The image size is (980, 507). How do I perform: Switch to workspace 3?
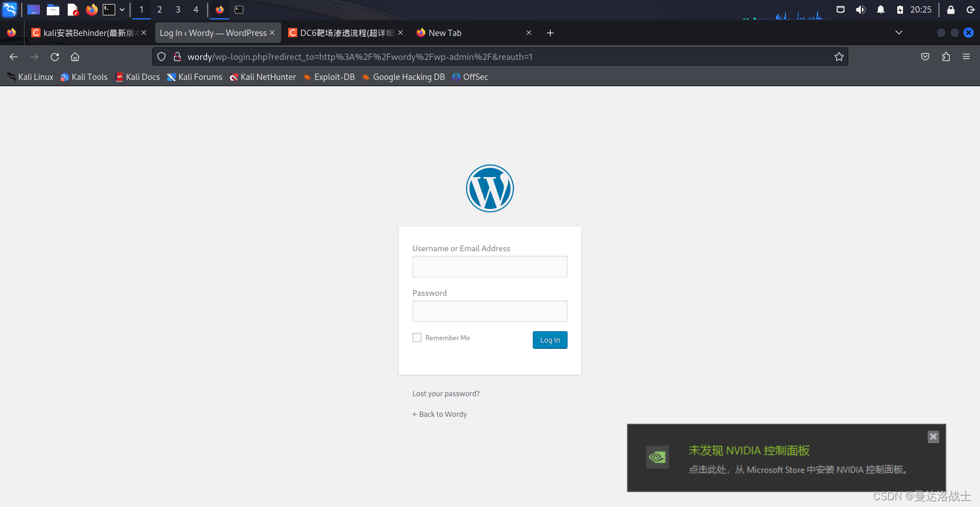178,10
